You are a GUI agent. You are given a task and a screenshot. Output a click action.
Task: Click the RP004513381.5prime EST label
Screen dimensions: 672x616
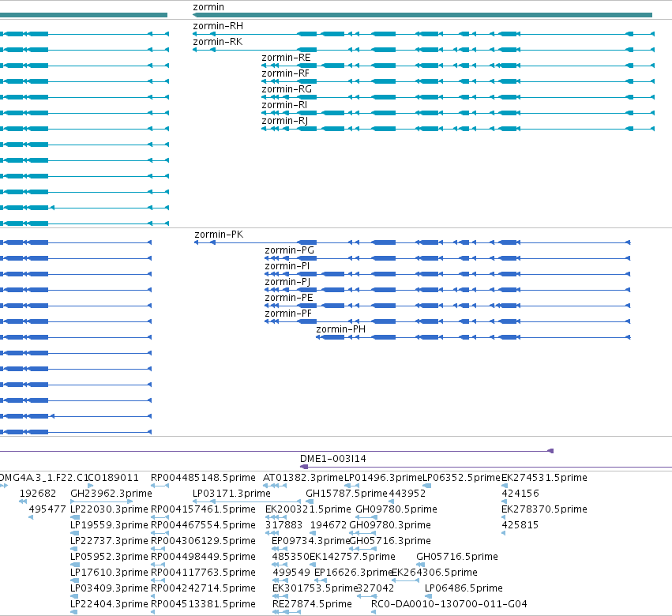pos(203,605)
